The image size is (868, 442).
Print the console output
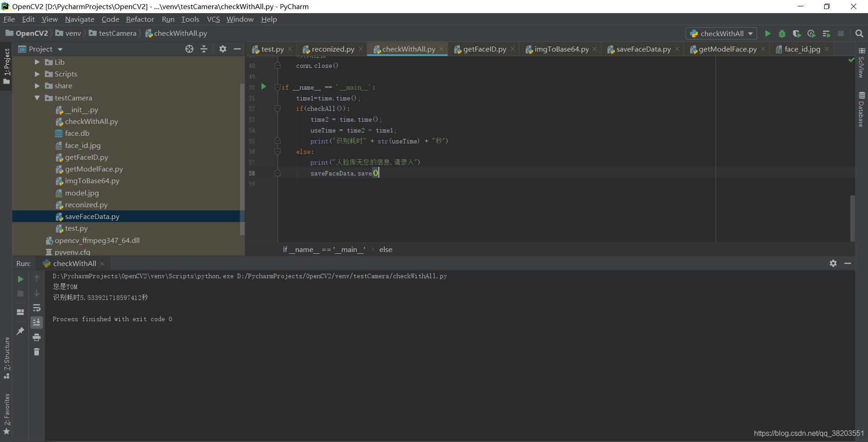pyautogui.click(x=37, y=337)
